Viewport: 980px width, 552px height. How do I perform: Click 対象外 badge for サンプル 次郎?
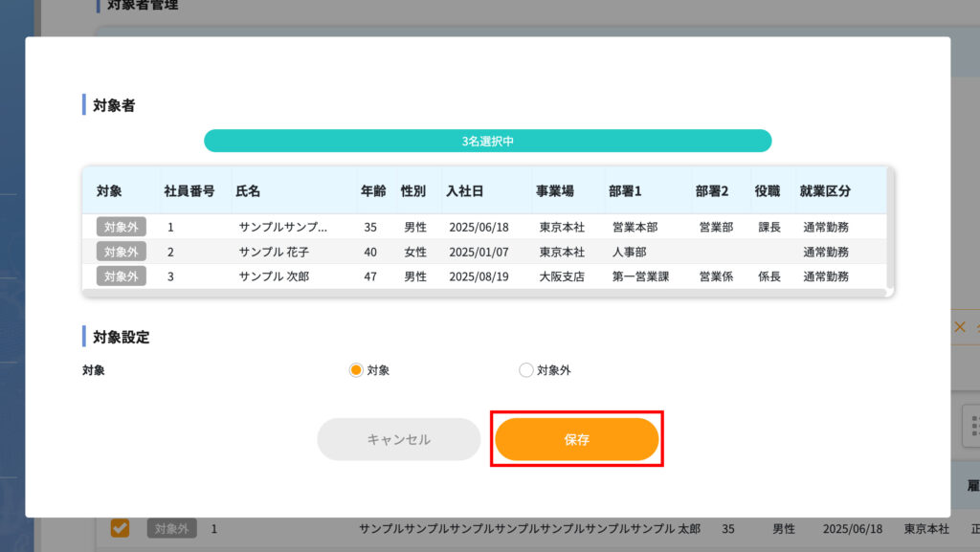click(121, 276)
